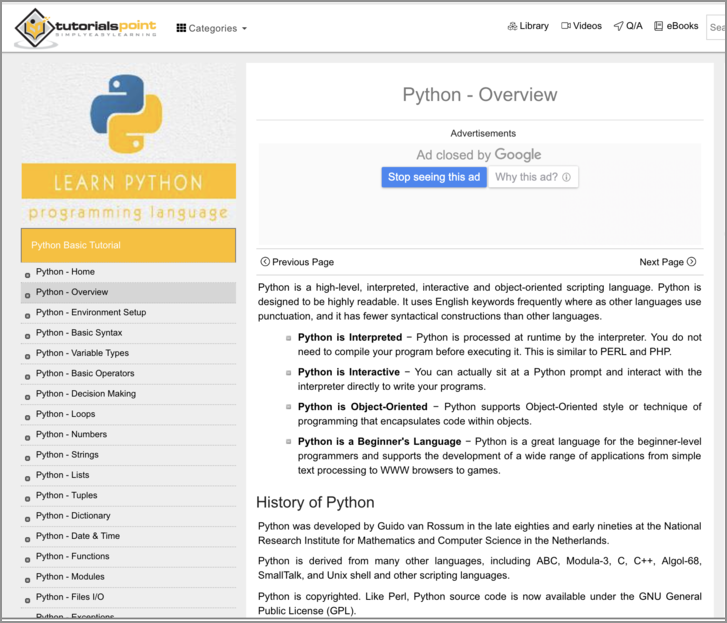Open Python - Home in sidebar
The width and height of the screenshot is (727, 623).
click(65, 272)
